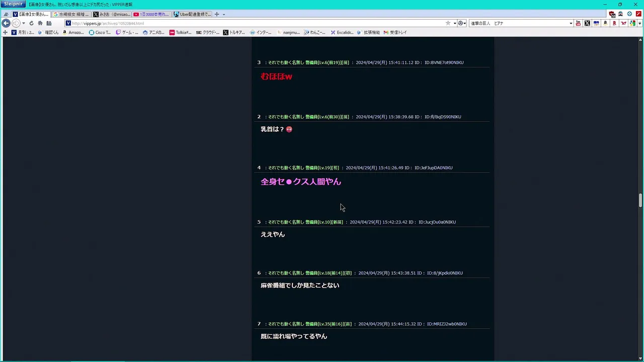This screenshot has height=362, width=644.
Task: Select poster ID:BVNE7ot90NIKU in comment 3
Action: pos(444,62)
